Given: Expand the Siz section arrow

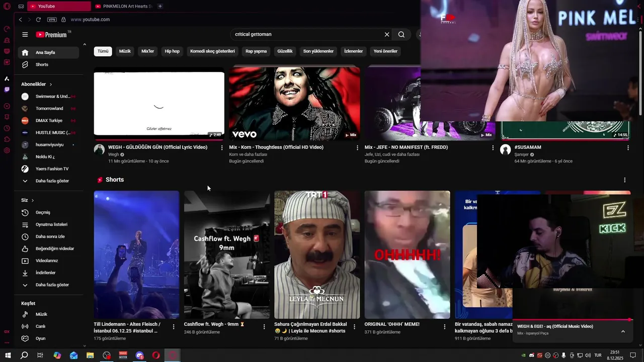Looking at the screenshot, I should point(33,200).
